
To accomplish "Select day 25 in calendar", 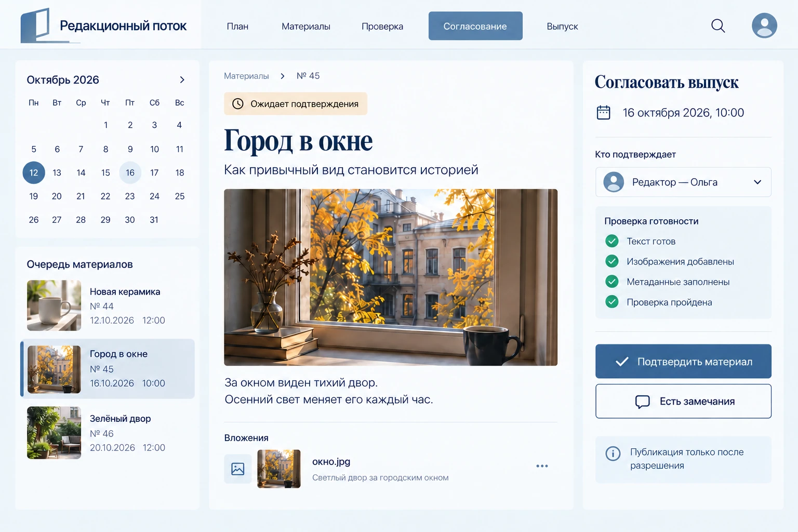I will click(180, 196).
